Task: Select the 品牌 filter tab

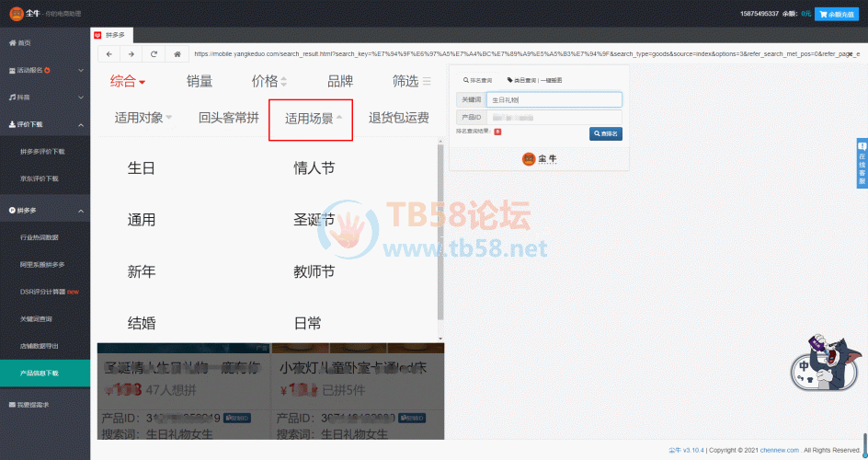Action: click(340, 81)
